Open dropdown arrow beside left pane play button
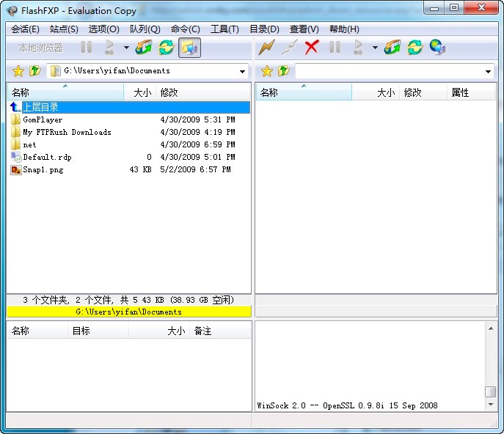The height and width of the screenshot is (434, 504). point(126,48)
